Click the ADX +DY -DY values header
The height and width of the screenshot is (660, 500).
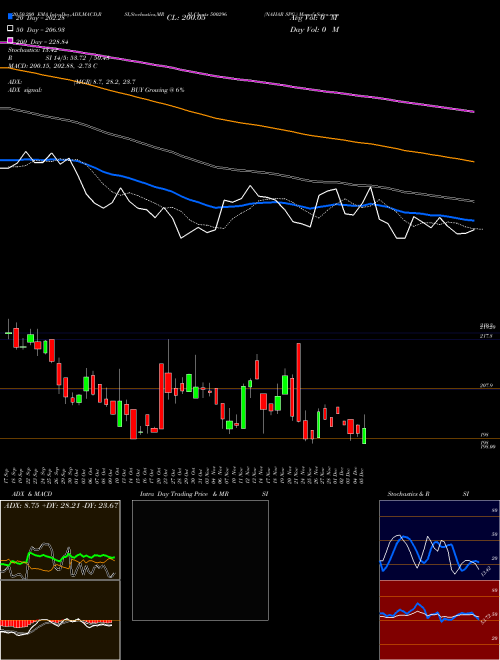click(x=61, y=505)
